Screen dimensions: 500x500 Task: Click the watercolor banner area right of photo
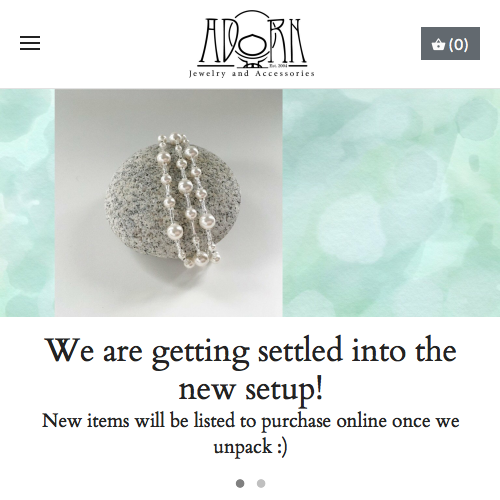point(391,203)
